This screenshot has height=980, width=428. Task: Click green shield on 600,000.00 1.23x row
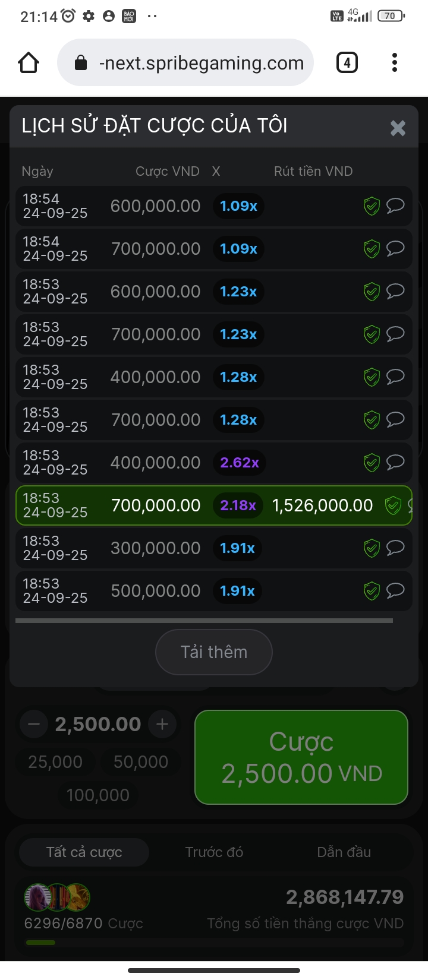[372, 292]
